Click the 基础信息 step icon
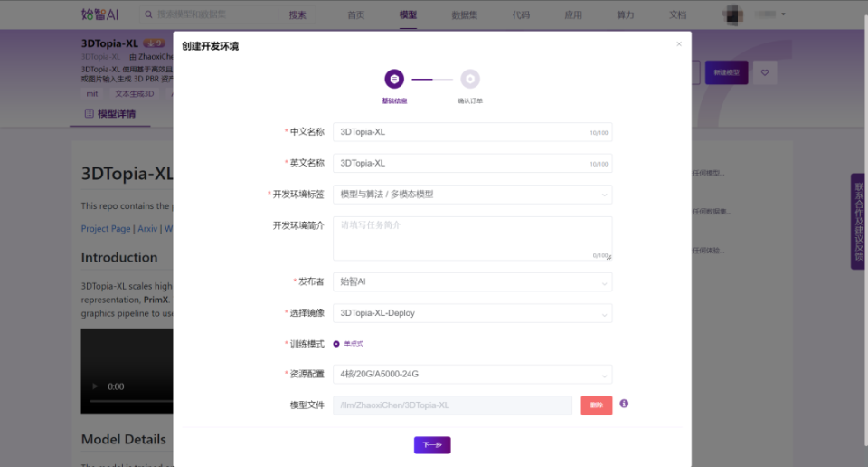The height and width of the screenshot is (467, 868). (x=394, y=80)
